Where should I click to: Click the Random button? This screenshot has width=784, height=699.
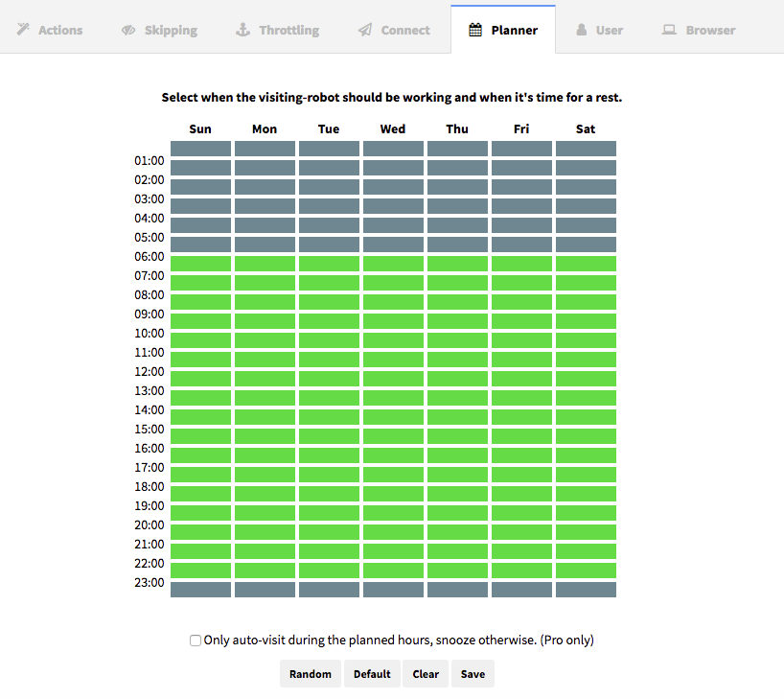pyautogui.click(x=311, y=674)
